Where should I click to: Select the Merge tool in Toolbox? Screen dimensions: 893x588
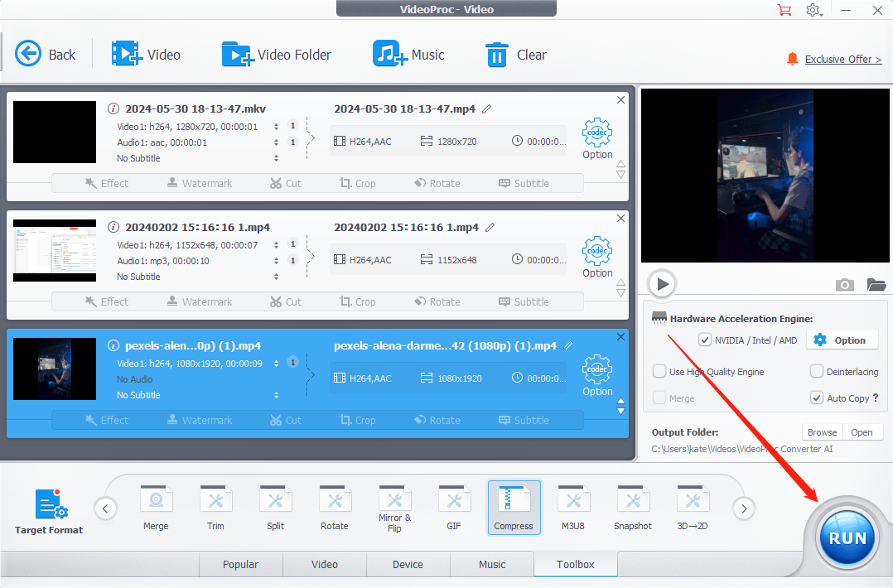click(156, 508)
